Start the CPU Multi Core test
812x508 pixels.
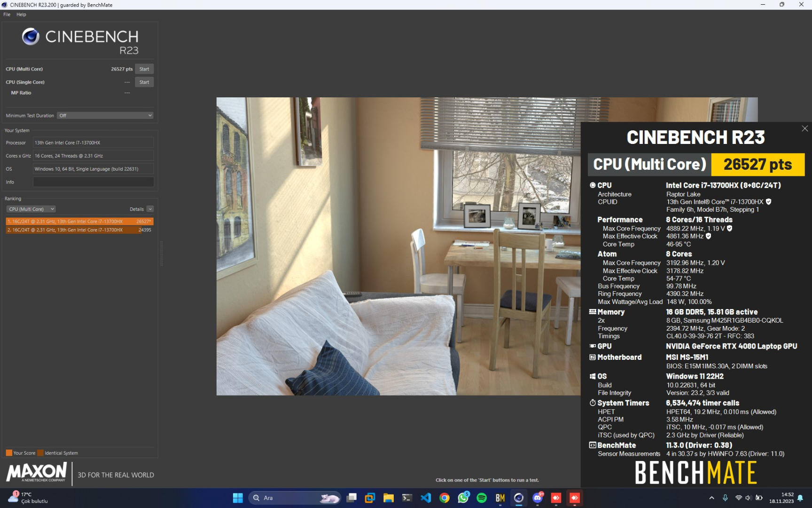pyautogui.click(x=144, y=69)
